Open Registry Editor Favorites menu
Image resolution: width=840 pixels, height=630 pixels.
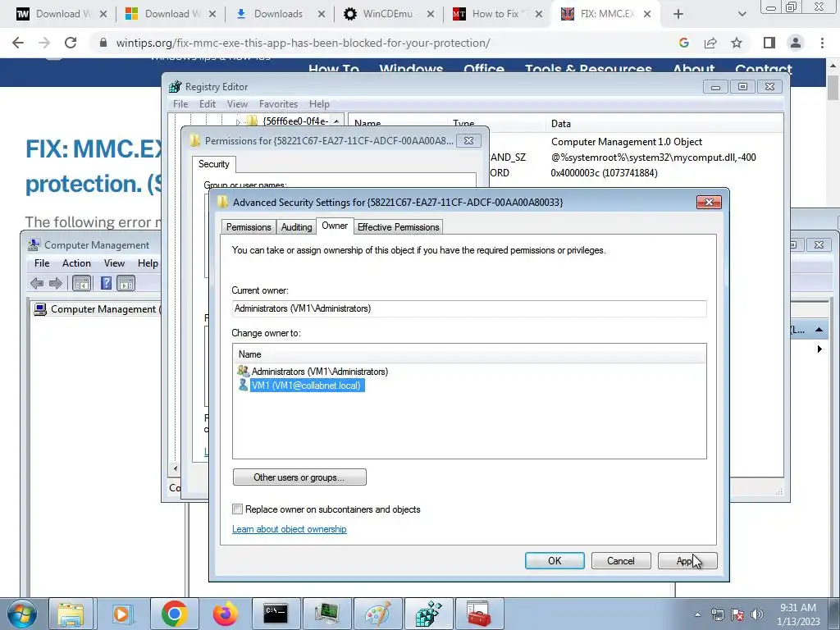click(278, 104)
